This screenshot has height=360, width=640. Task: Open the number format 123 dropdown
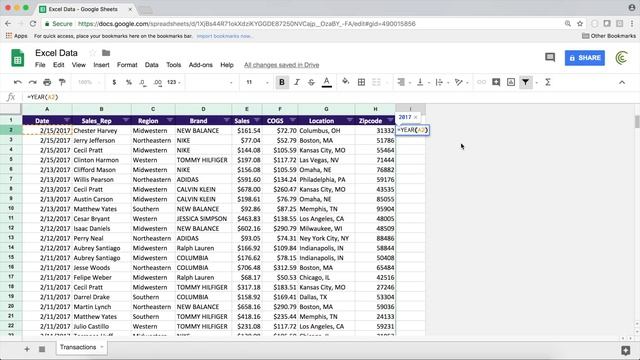tap(174, 82)
